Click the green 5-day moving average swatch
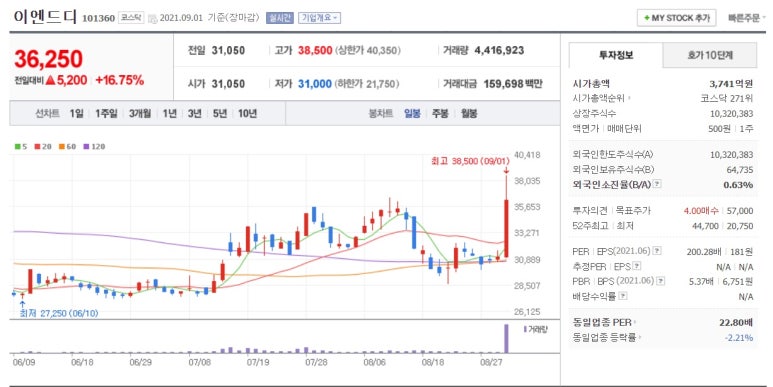 pos(17,146)
